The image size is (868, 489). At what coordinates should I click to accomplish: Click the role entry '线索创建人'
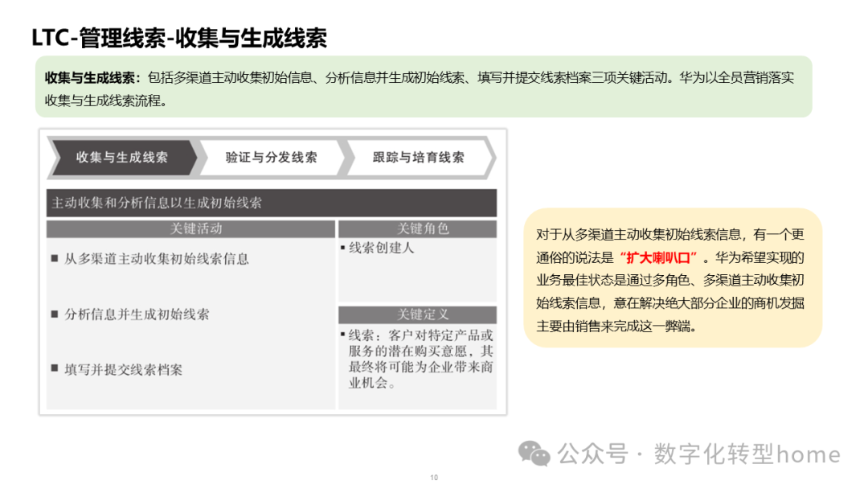coord(381,248)
